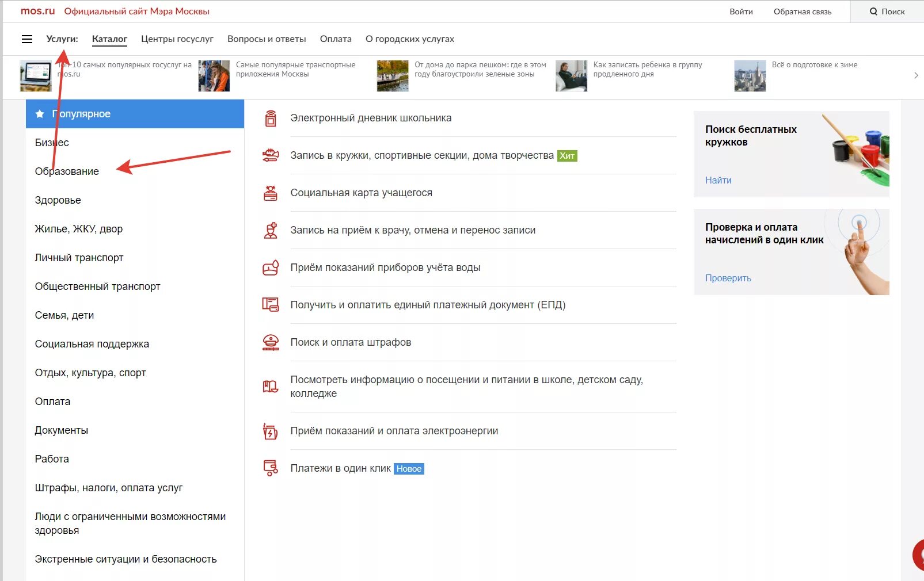Screen dimensions: 924x581
Task: Click the icon for Запись в кружки
Action: 271,155
